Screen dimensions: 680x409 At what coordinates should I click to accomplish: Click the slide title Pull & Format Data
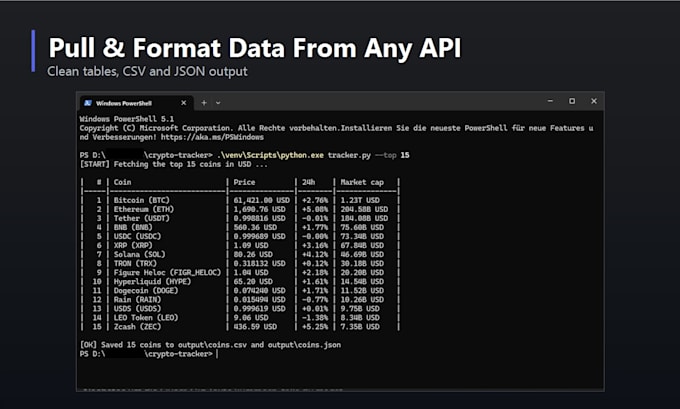255,48
